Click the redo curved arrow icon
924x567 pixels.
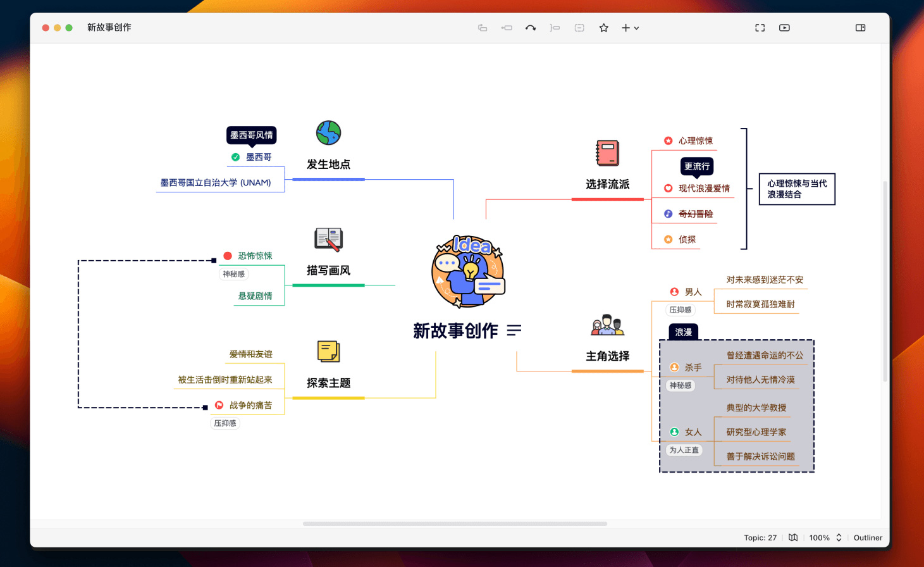531,28
